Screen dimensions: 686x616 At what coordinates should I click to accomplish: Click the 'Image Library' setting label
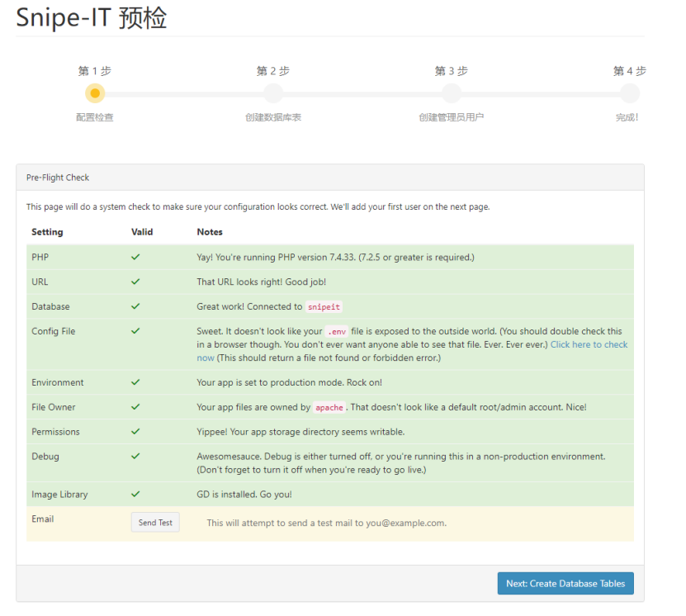(59, 495)
